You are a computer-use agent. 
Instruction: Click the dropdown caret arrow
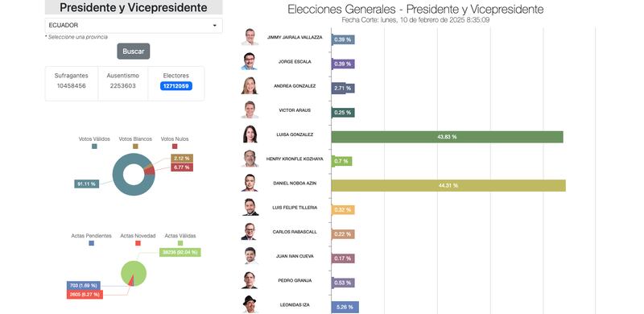point(214,26)
